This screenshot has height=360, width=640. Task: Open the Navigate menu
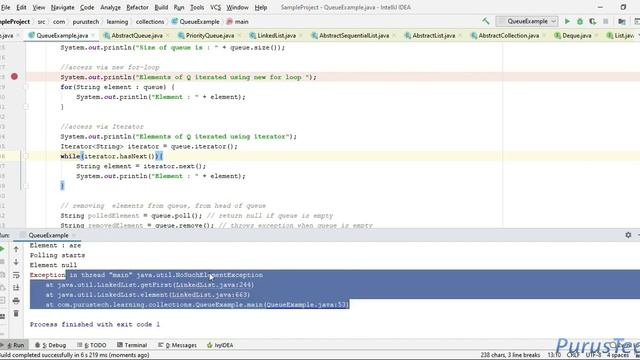tap(62, 7)
